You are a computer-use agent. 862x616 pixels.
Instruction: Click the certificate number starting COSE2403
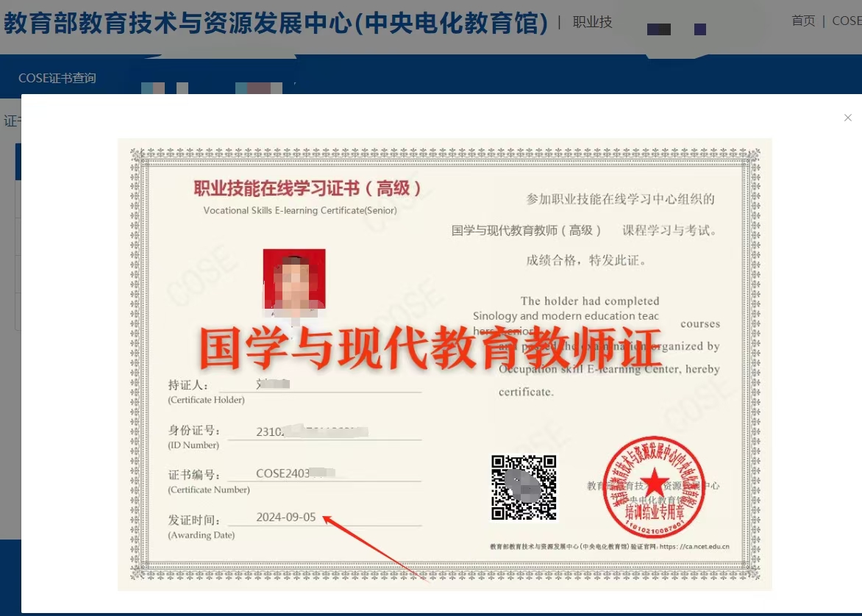(295, 473)
